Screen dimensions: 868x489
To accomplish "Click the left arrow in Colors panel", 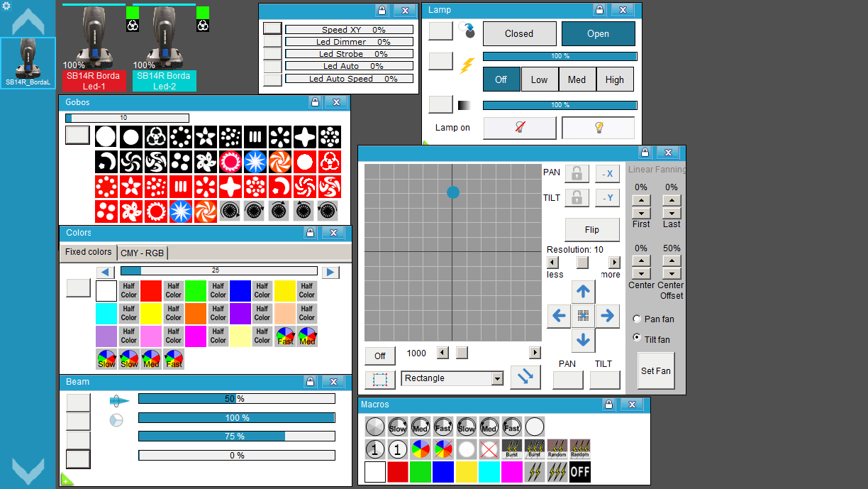I will pos(106,273).
